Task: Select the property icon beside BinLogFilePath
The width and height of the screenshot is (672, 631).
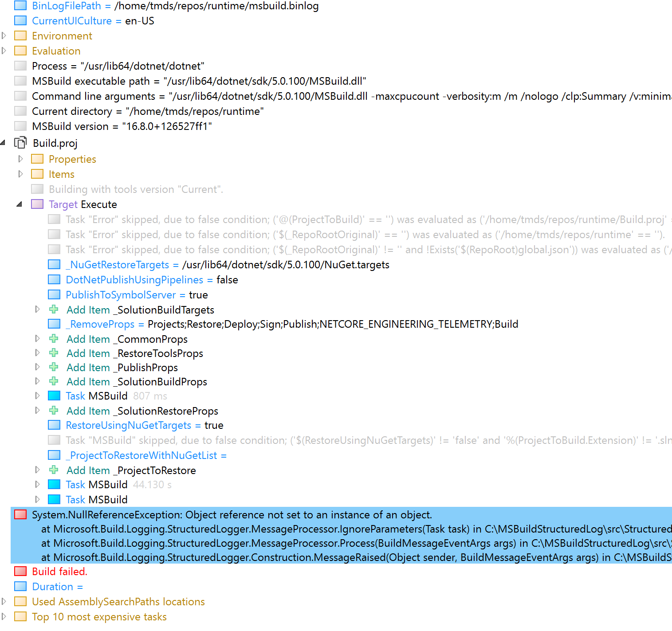Action: click(20, 5)
